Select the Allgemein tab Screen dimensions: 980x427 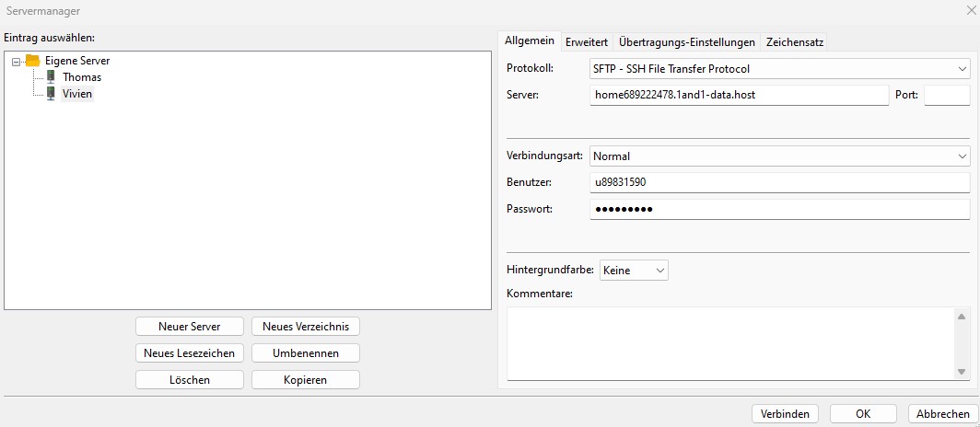pyautogui.click(x=530, y=41)
